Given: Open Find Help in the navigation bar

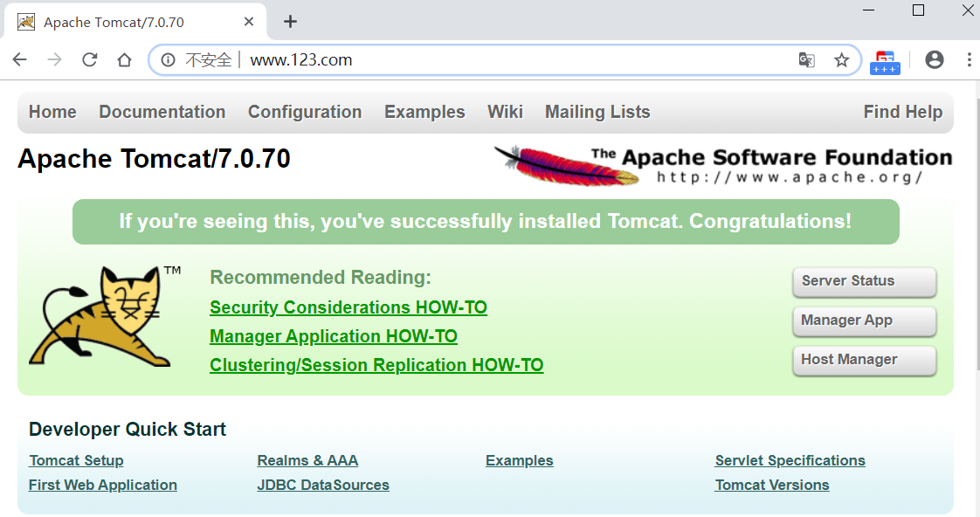Looking at the screenshot, I should coord(902,112).
